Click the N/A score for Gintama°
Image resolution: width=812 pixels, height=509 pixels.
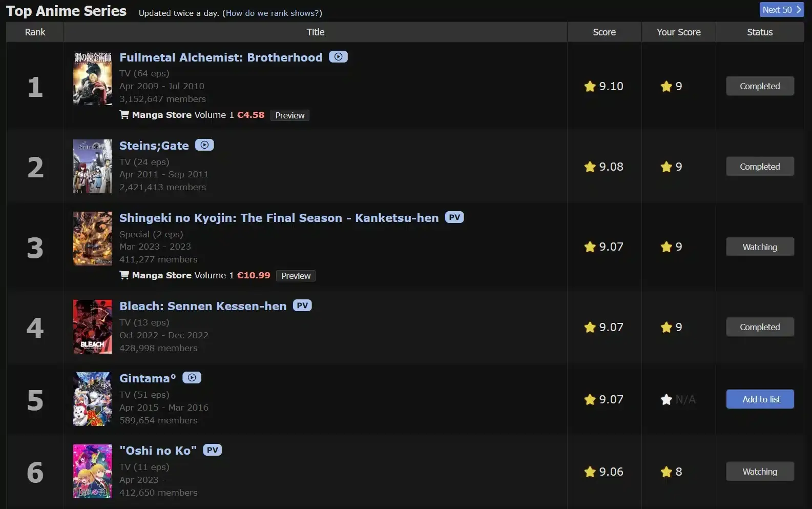[685, 399]
